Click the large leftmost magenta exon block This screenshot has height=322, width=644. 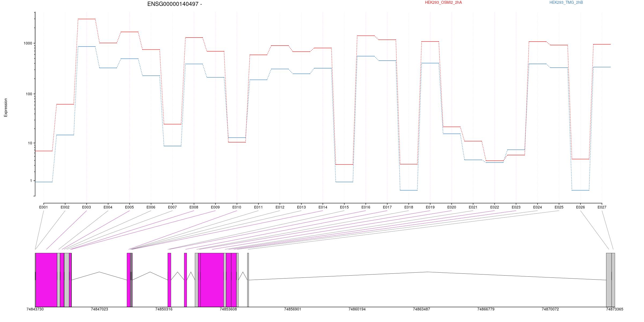tap(46, 280)
